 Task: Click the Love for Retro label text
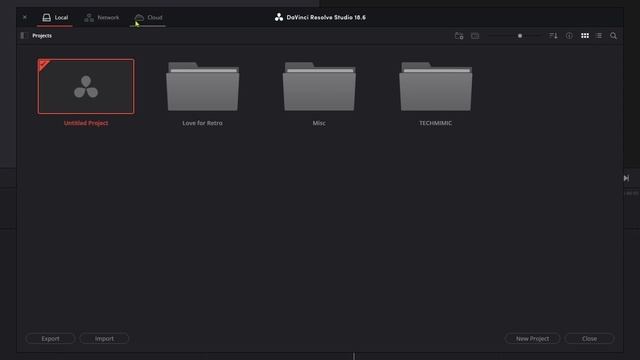coord(202,123)
